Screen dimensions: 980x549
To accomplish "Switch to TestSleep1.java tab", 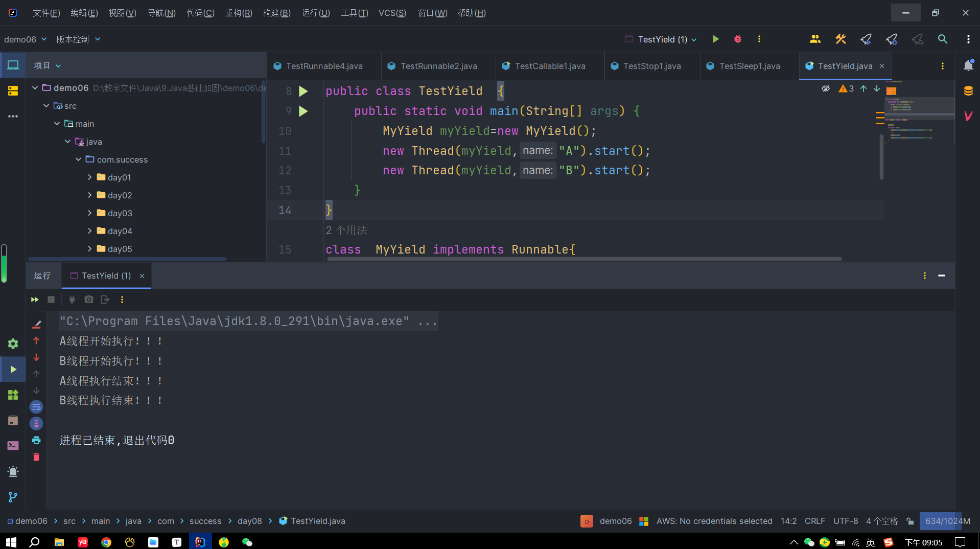I will [x=750, y=66].
